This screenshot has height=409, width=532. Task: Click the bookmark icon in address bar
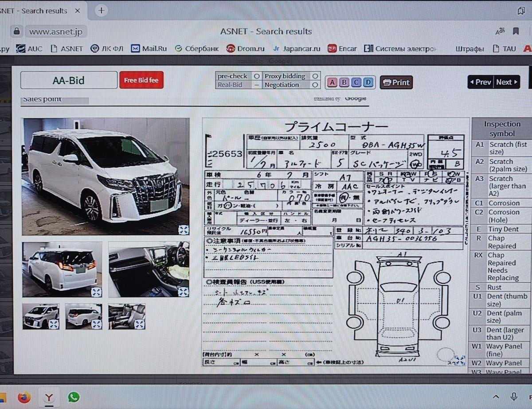click(x=516, y=31)
